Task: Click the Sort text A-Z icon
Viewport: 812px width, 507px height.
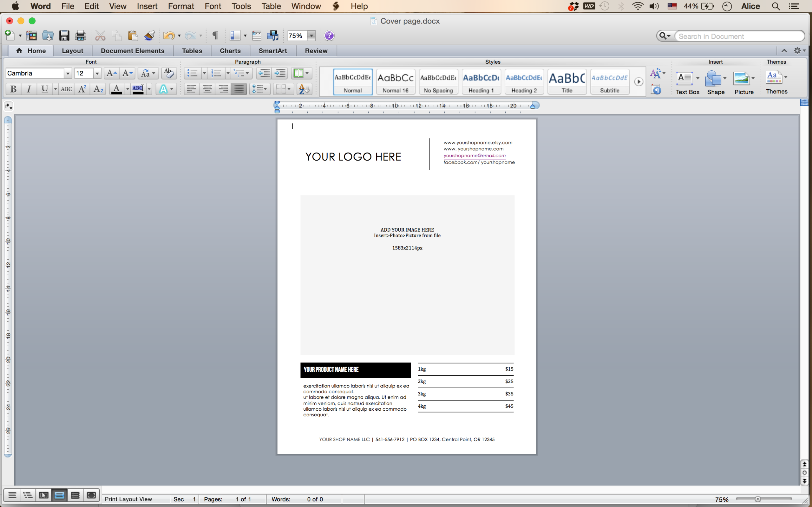Action: pyautogui.click(x=304, y=89)
